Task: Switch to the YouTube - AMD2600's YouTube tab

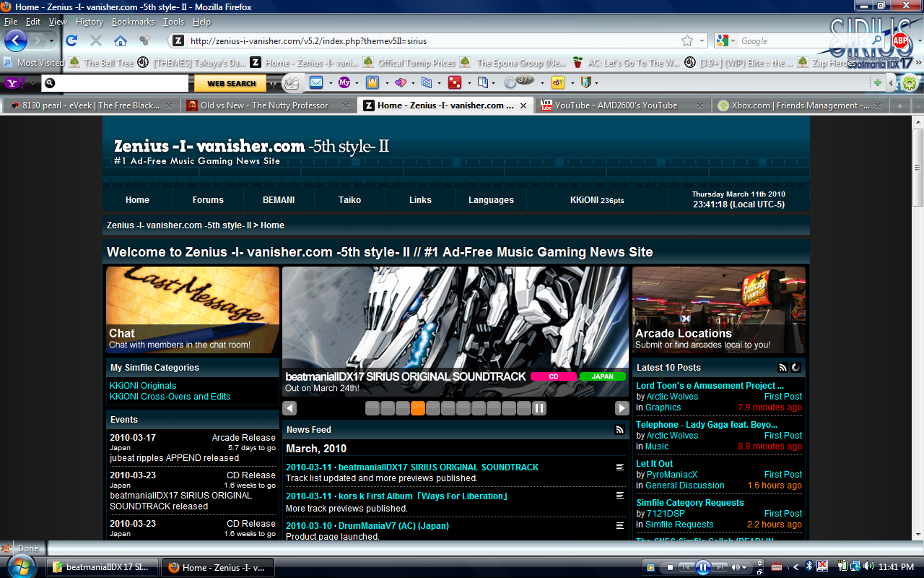Action: pyautogui.click(x=624, y=105)
